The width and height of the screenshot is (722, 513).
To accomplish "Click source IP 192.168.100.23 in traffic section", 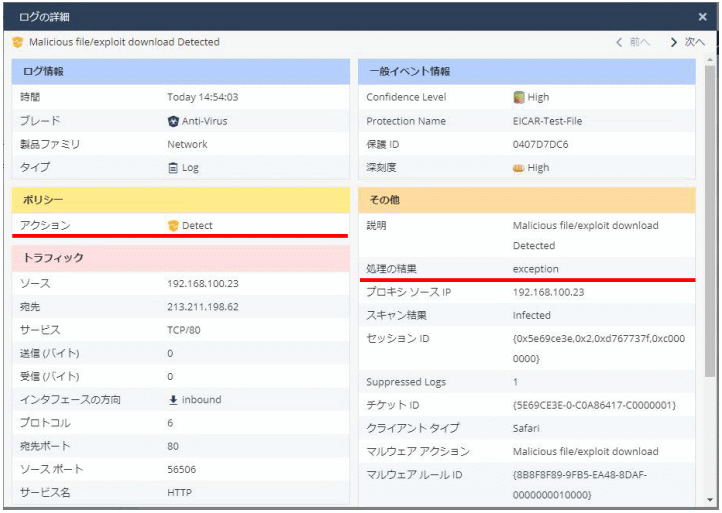I will pyautogui.click(x=202, y=284).
